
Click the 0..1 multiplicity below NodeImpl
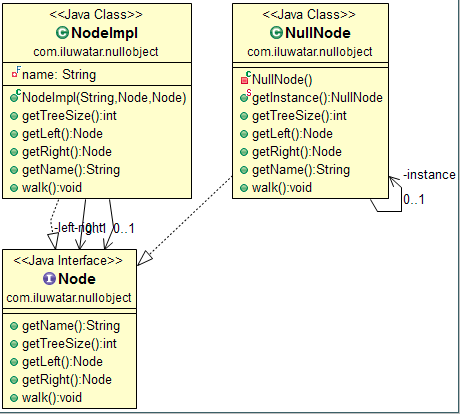pos(124,228)
